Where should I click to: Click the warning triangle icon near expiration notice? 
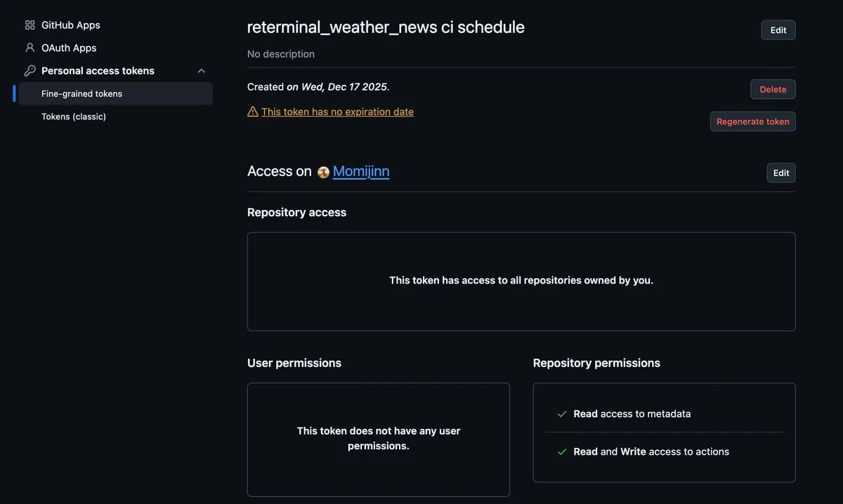tap(253, 112)
